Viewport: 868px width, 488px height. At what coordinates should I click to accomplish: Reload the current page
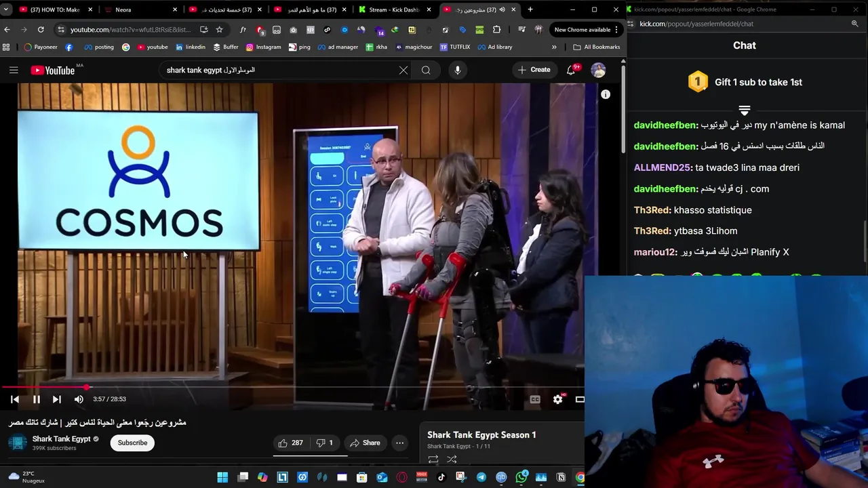pyautogui.click(x=41, y=30)
